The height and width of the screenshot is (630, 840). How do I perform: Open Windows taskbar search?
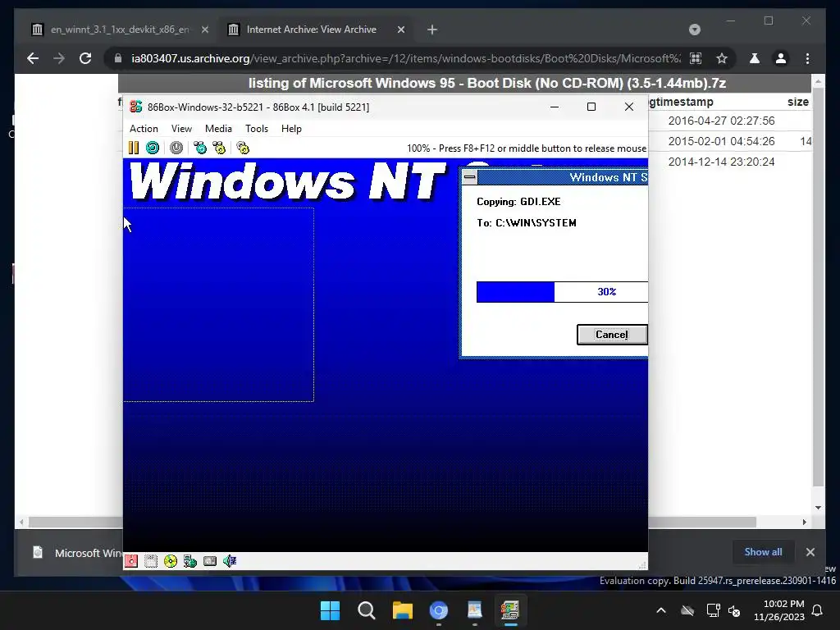(x=367, y=610)
